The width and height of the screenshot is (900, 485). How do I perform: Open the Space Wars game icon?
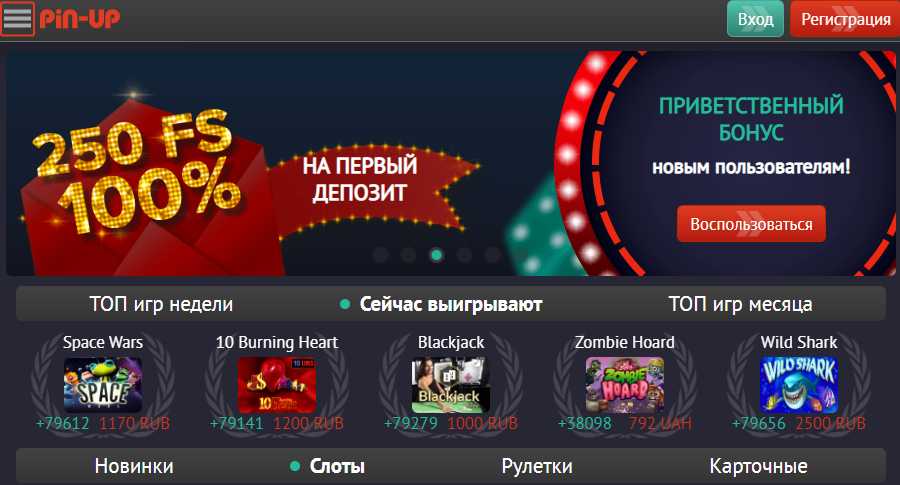click(x=103, y=385)
